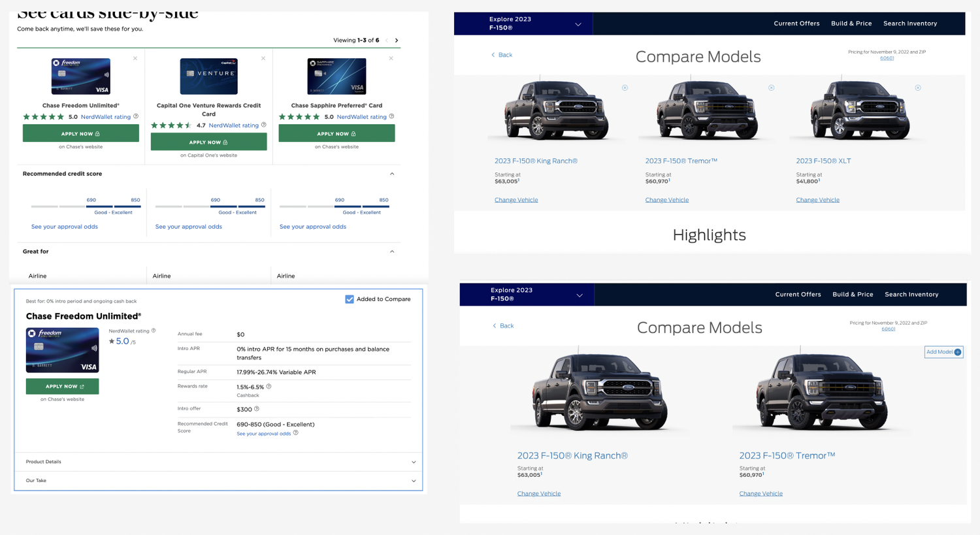980x535 pixels.
Task: Open Current Offers in top Ford window
Action: (x=796, y=24)
